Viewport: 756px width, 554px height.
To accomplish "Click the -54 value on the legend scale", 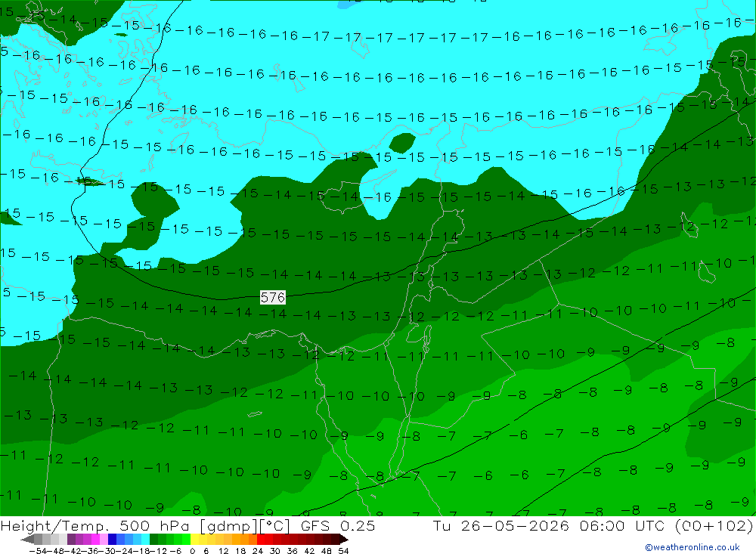I will coord(39,551).
